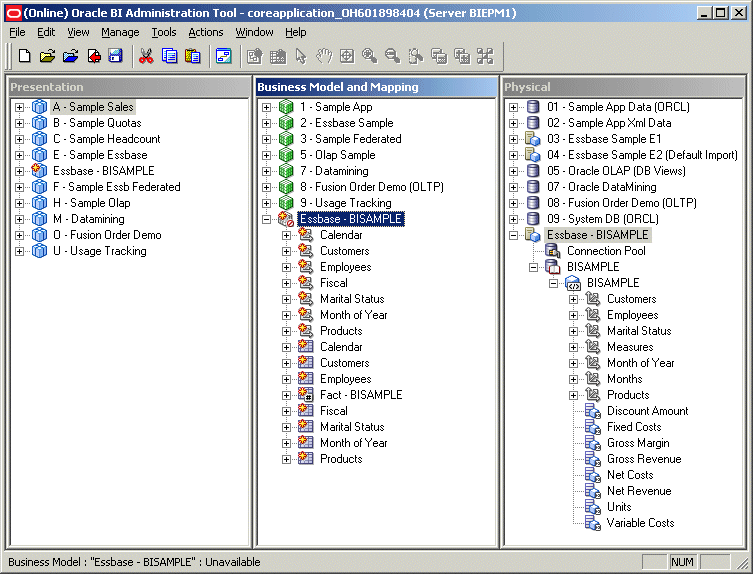The image size is (753, 574).
Task: Click the blue Open Online folder icon
Action: (71, 56)
